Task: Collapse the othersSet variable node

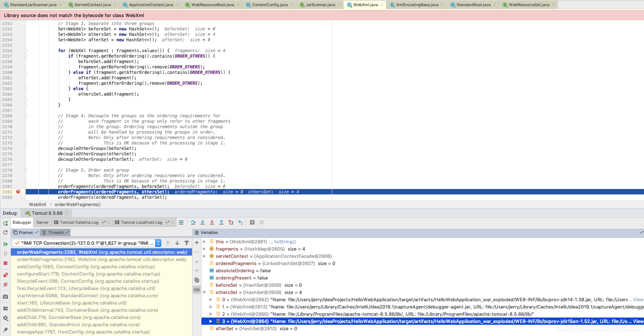Action: (x=204, y=292)
